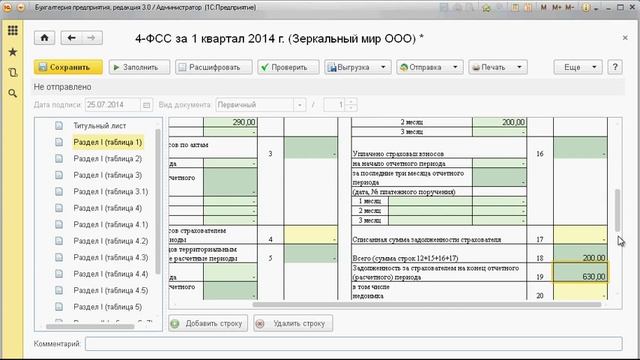Click the report vertical scrollbar thumb

tap(618, 210)
